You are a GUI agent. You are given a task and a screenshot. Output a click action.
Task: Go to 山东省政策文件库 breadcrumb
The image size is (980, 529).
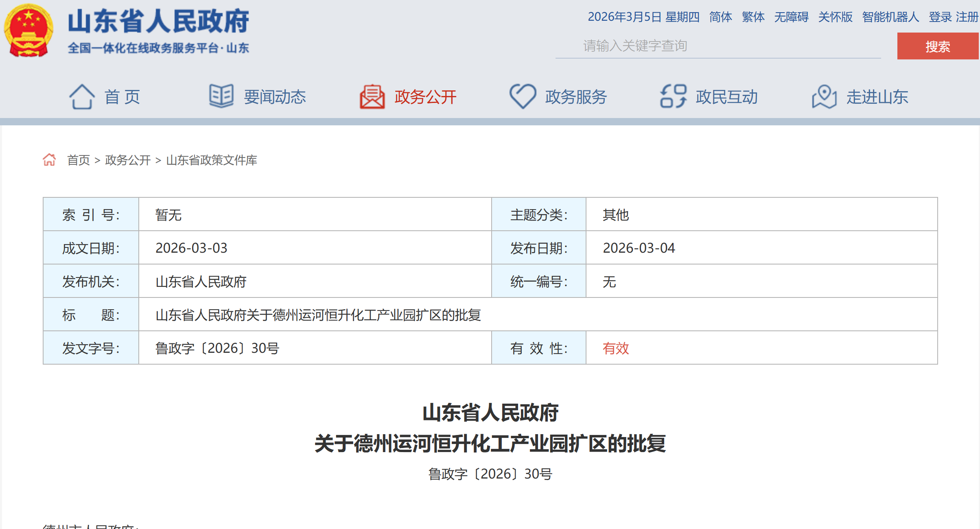click(212, 160)
